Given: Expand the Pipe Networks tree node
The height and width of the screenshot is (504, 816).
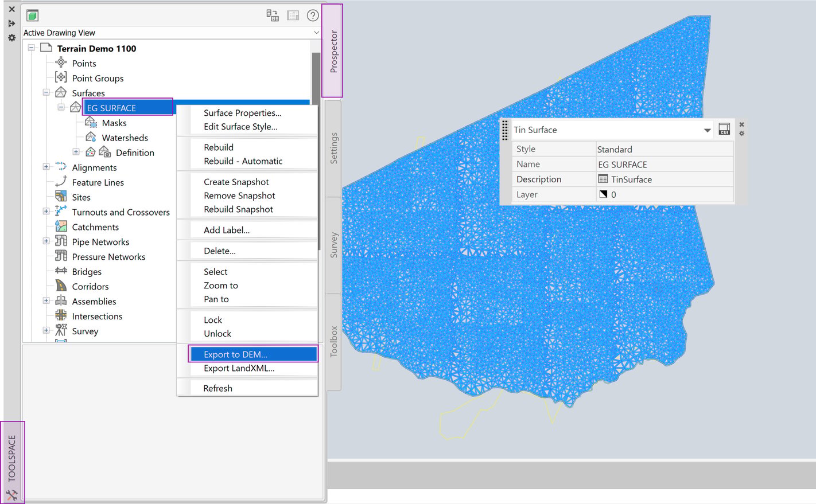Looking at the screenshot, I should pos(46,241).
